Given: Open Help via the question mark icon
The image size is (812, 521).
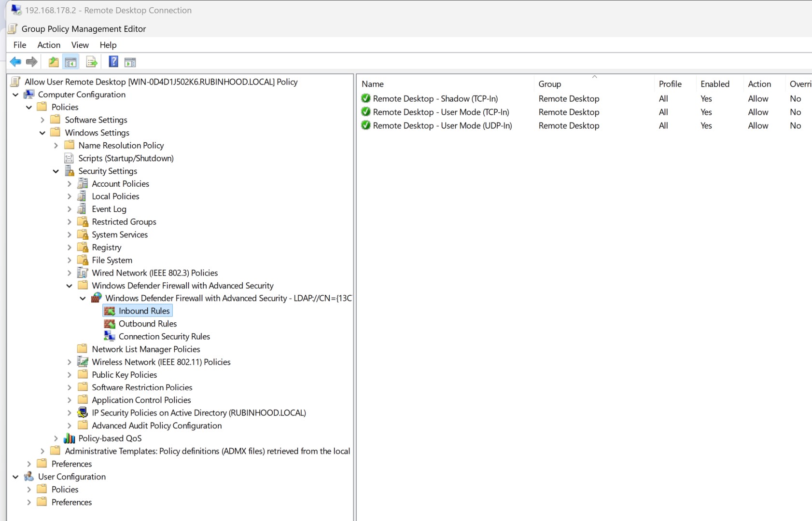Looking at the screenshot, I should point(113,62).
